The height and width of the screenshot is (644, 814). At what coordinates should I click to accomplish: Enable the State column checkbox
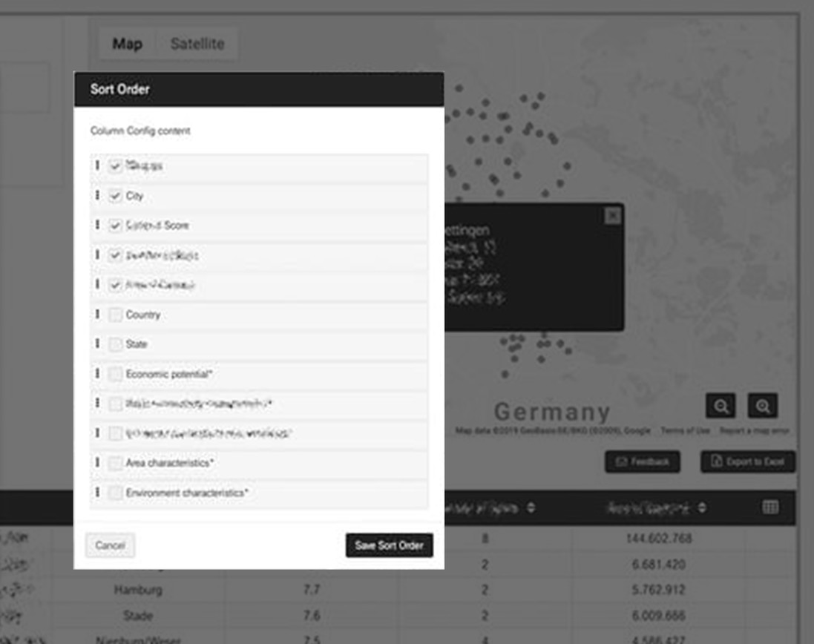[x=115, y=344]
